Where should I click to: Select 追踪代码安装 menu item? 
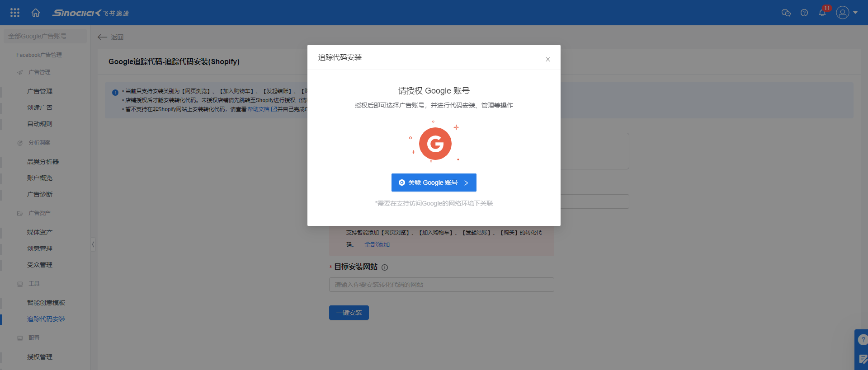click(x=46, y=319)
